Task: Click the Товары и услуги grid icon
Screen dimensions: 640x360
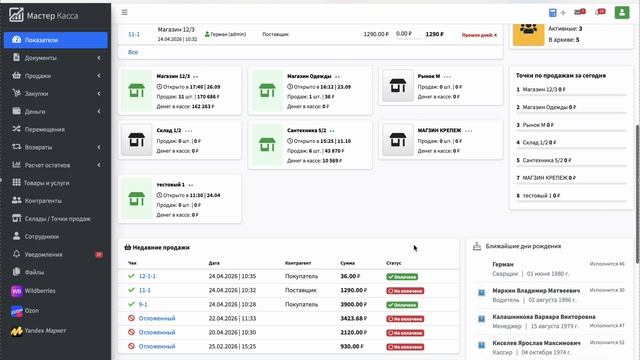Action: click(16, 182)
